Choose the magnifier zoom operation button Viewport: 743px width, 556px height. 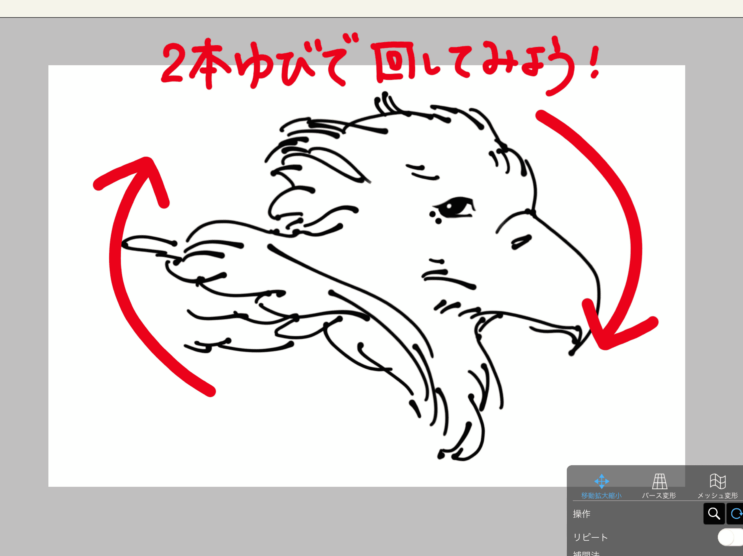(714, 513)
